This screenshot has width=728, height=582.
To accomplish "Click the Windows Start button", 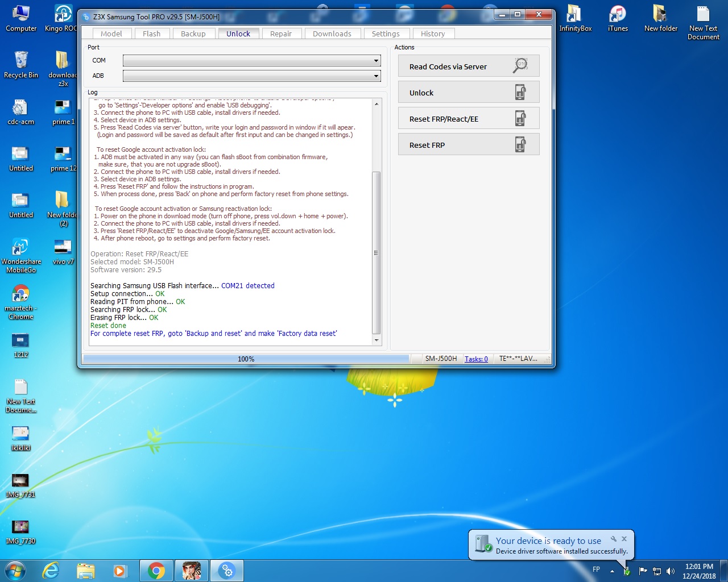I will click(15, 571).
